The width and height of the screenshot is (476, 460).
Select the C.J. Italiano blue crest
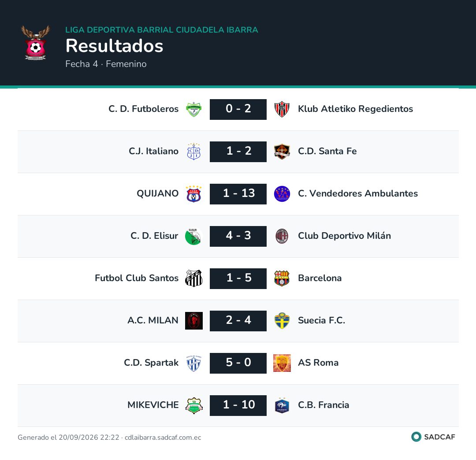(x=193, y=152)
